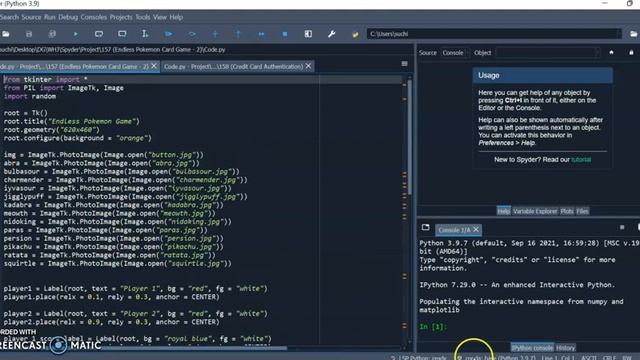
Task: Open file with the folder toolbar icon
Action: (x=6, y=34)
